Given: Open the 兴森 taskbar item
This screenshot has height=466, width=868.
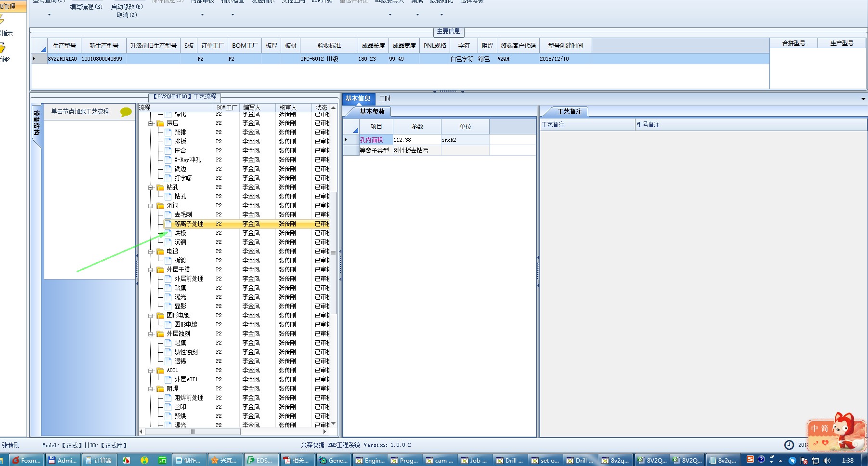Looking at the screenshot, I should (224, 460).
